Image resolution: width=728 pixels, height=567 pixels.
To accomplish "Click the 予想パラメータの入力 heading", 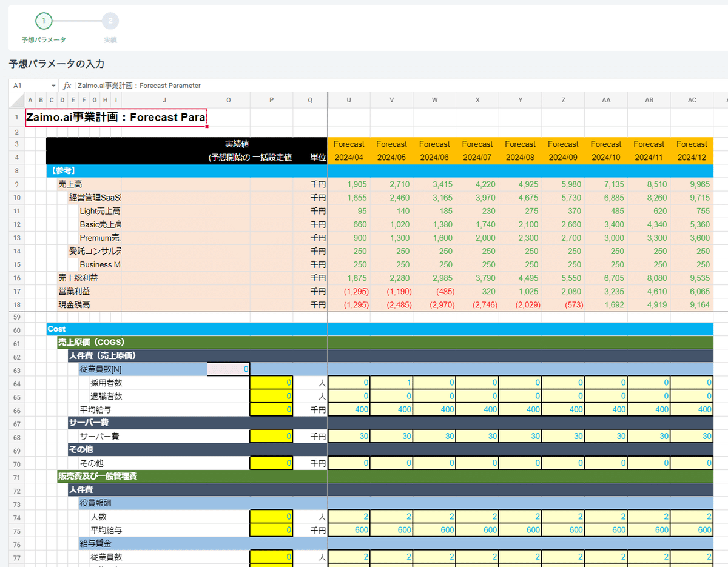I will pyautogui.click(x=56, y=64).
